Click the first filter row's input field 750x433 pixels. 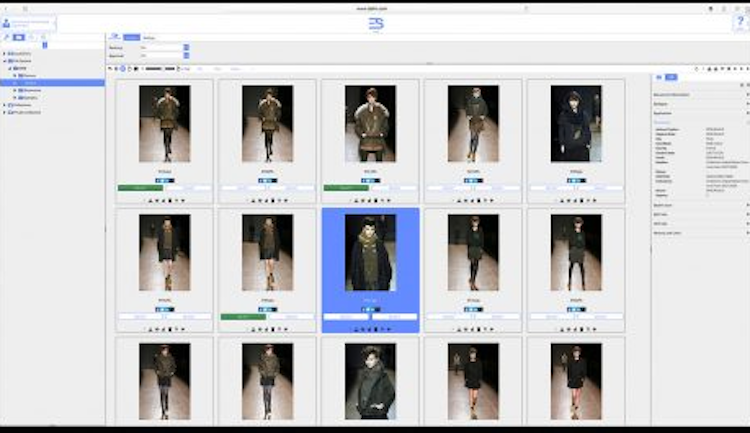(x=162, y=47)
